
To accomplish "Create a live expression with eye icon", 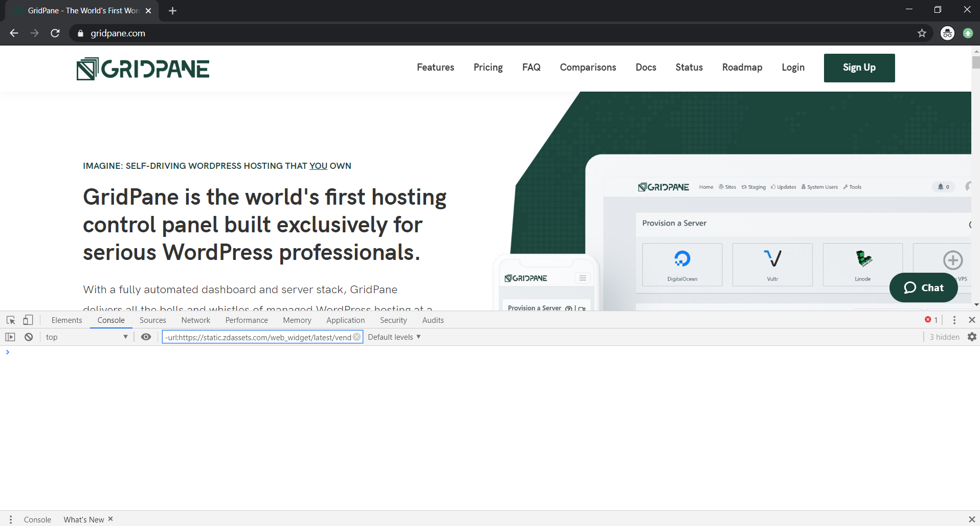I will coord(146,337).
